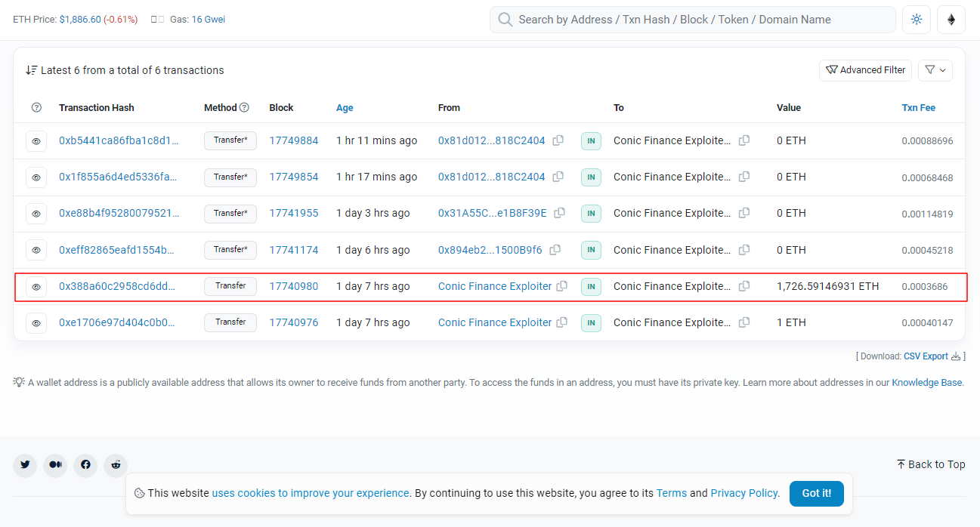Image resolution: width=980 pixels, height=527 pixels.
Task: Open sender address 0x31A55C...e1B8F39E
Action: pos(493,213)
